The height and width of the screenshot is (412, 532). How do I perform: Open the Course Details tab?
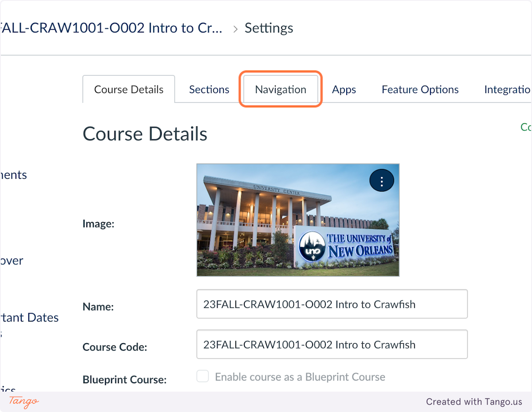click(x=129, y=89)
